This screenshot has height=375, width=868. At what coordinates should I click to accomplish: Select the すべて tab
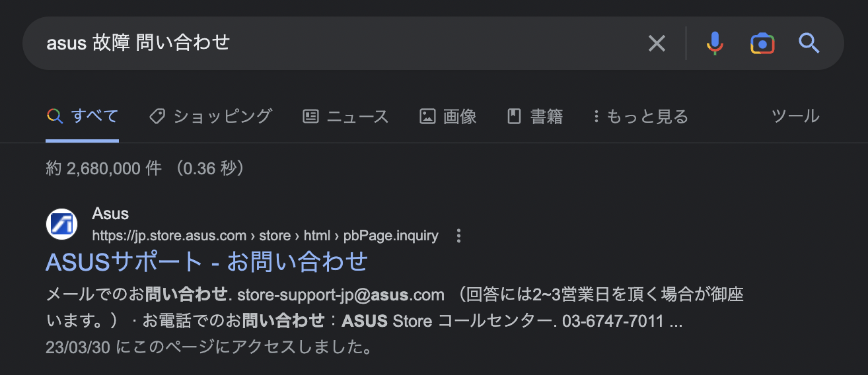click(x=83, y=117)
